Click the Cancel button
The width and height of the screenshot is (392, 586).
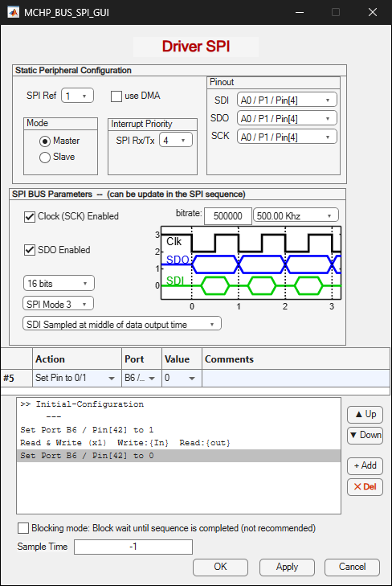(352, 567)
